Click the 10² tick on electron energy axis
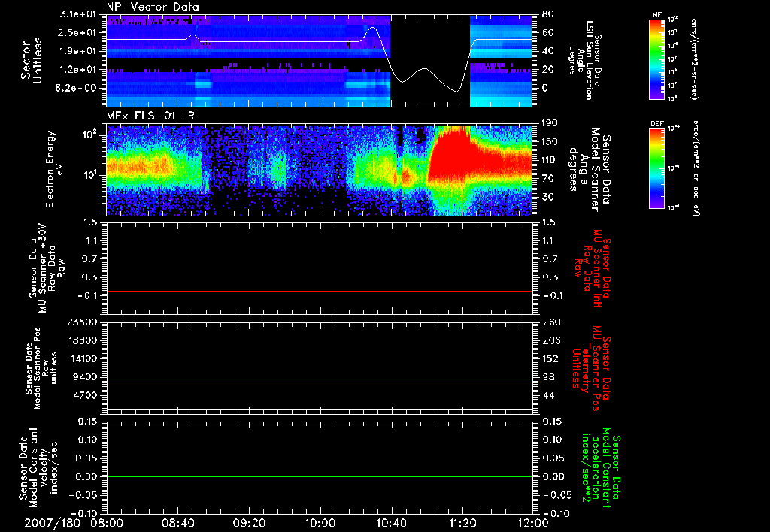770x532 pixels. 91,135
